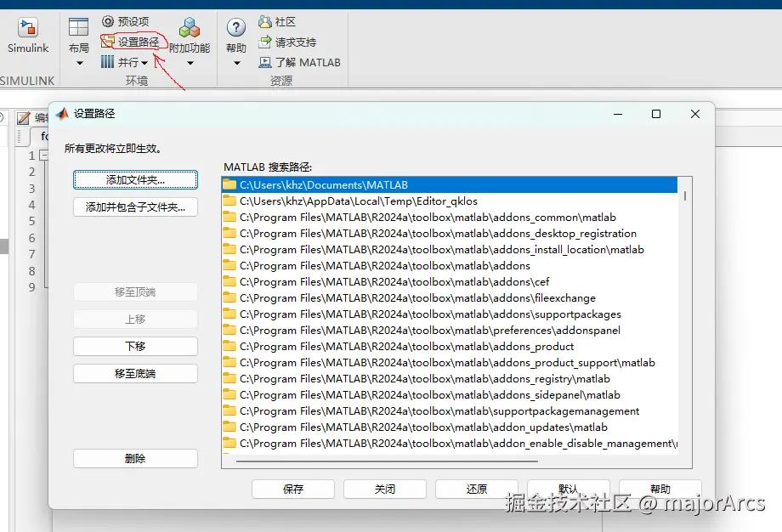The width and height of the screenshot is (782, 532).
Task: Expand the 帮助 help dropdown arrow
Action: pyautogui.click(x=237, y=64)
